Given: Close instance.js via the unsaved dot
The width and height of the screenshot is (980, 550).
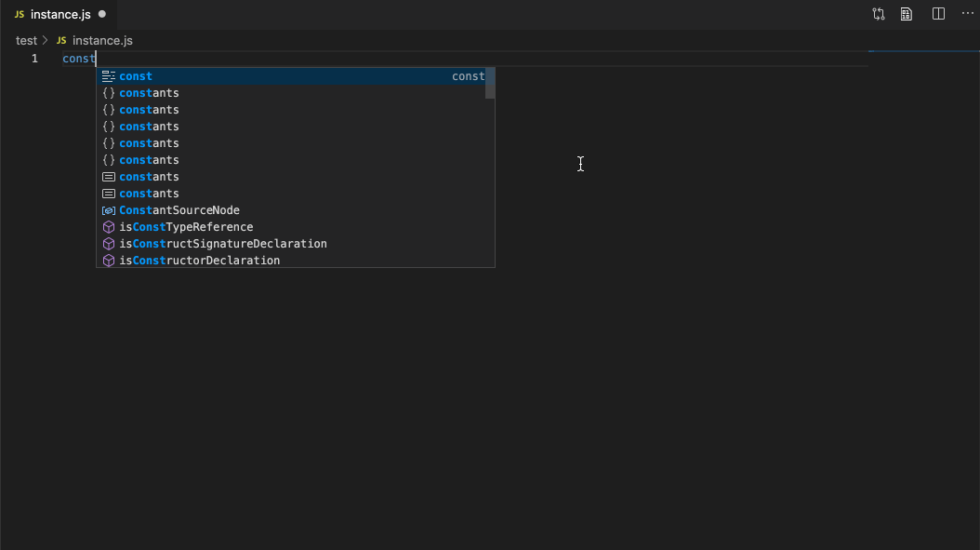Looking at the screenshot, I should tap(102, 14).
